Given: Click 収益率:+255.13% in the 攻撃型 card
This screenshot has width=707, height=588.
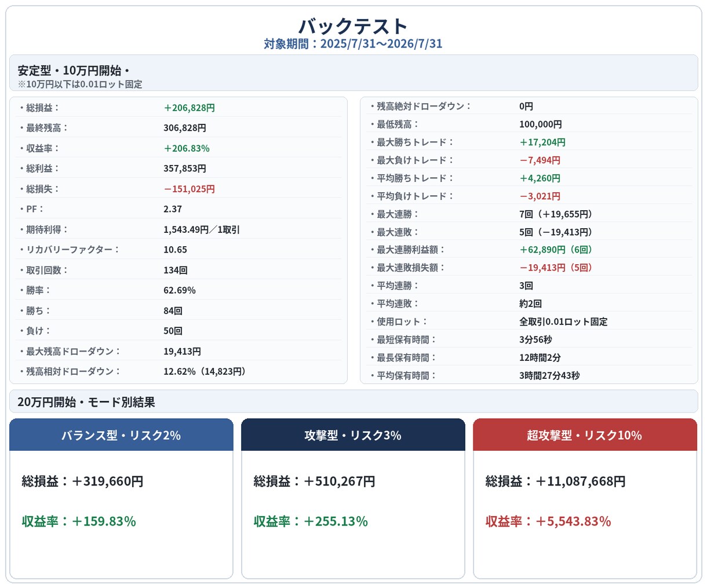Looking at the screenshot, I should [311, 521].
